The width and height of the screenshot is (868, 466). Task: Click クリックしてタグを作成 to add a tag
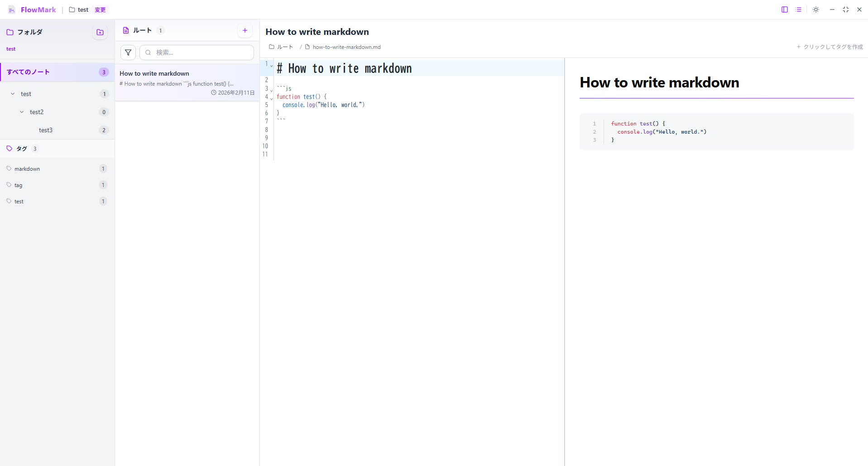830,47
